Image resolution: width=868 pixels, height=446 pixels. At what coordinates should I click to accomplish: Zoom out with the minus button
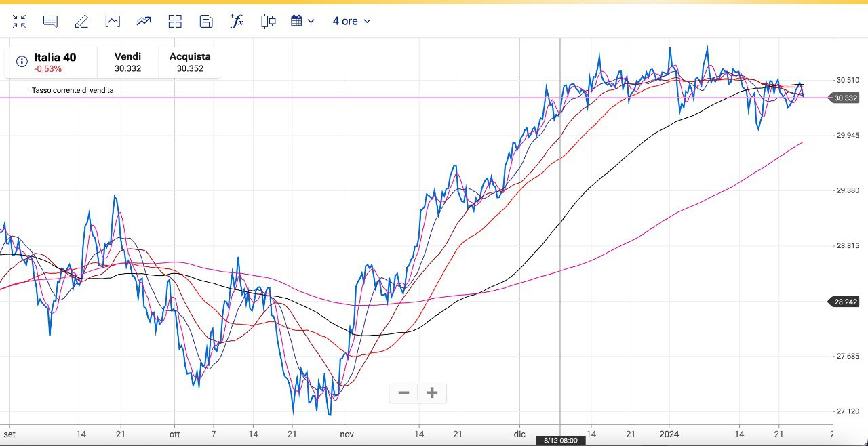[404, 392]
